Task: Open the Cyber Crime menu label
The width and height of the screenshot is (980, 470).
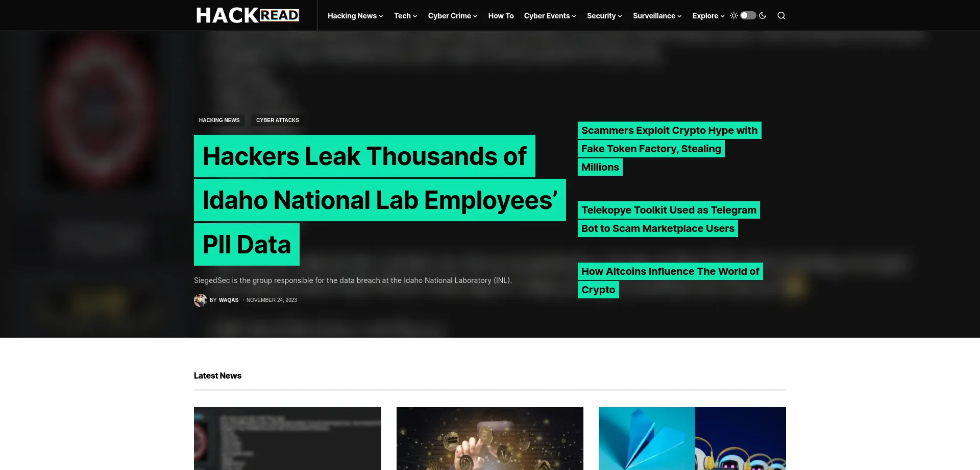Action: (x=450, y=16)
